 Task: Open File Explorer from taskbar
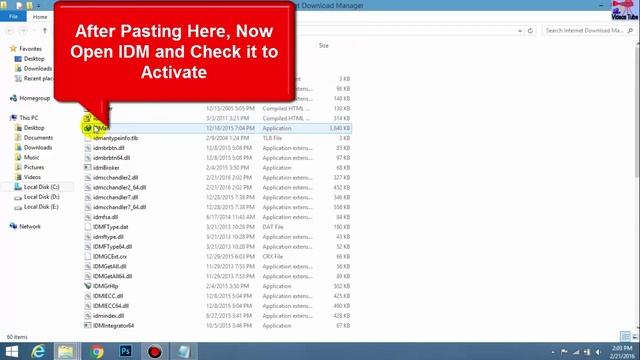coord(65,351)
